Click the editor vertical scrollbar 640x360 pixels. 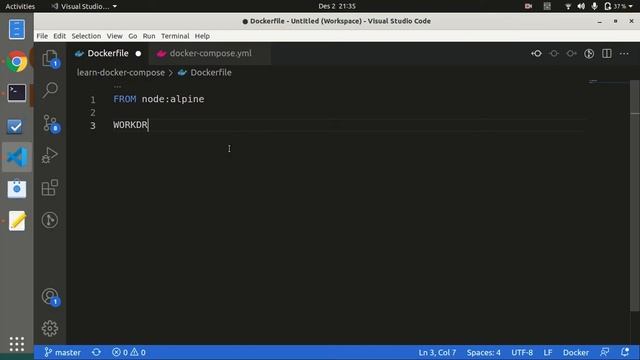tap(634, 195)
